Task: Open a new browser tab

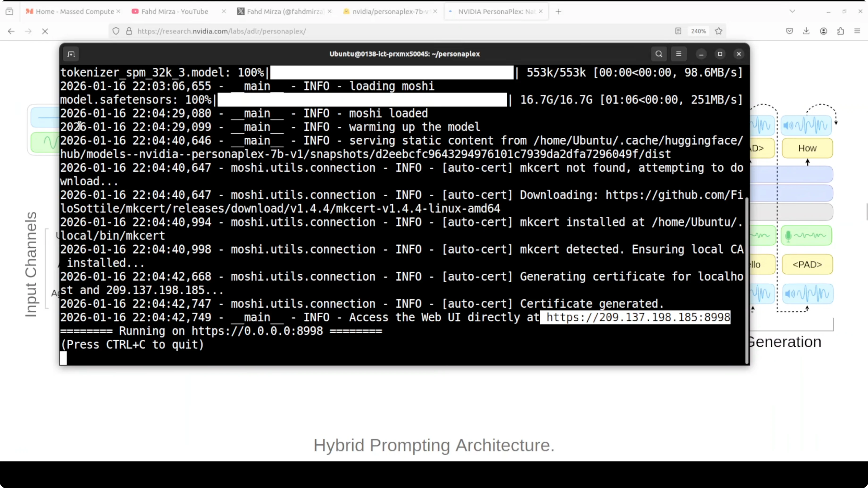Action: [558, 12]
